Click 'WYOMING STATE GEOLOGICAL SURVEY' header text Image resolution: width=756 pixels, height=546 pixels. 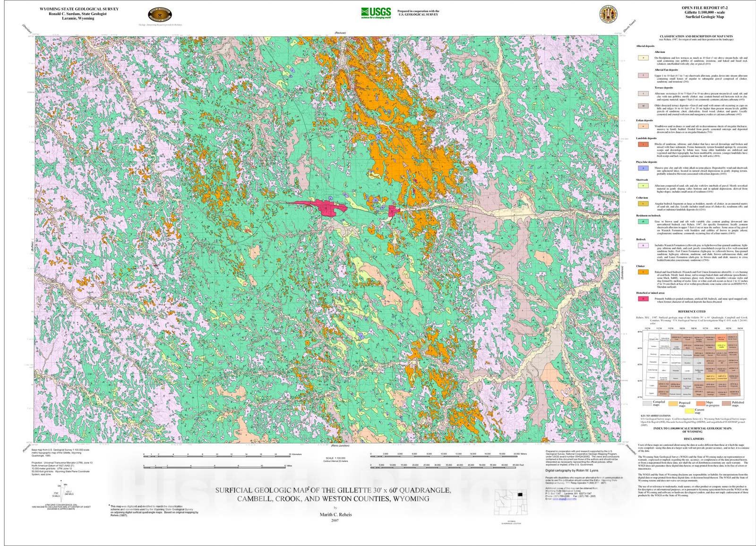point(79,9)
